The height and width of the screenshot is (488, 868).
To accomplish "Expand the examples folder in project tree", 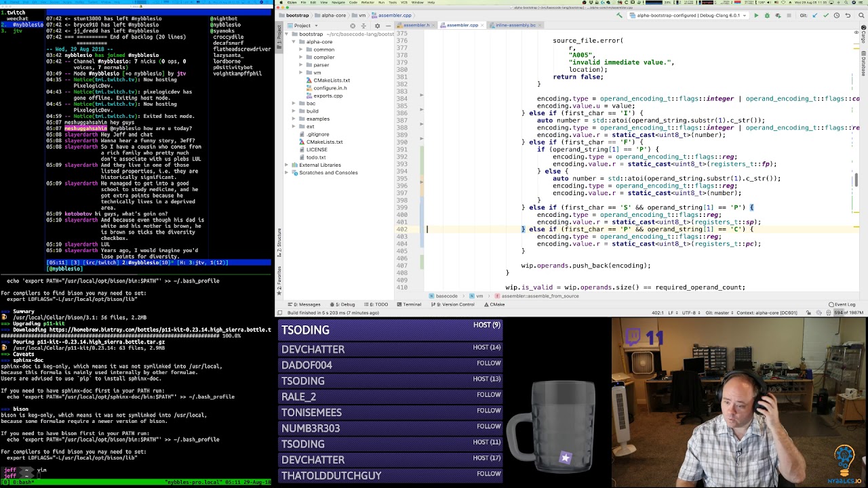I will (293, 119).
